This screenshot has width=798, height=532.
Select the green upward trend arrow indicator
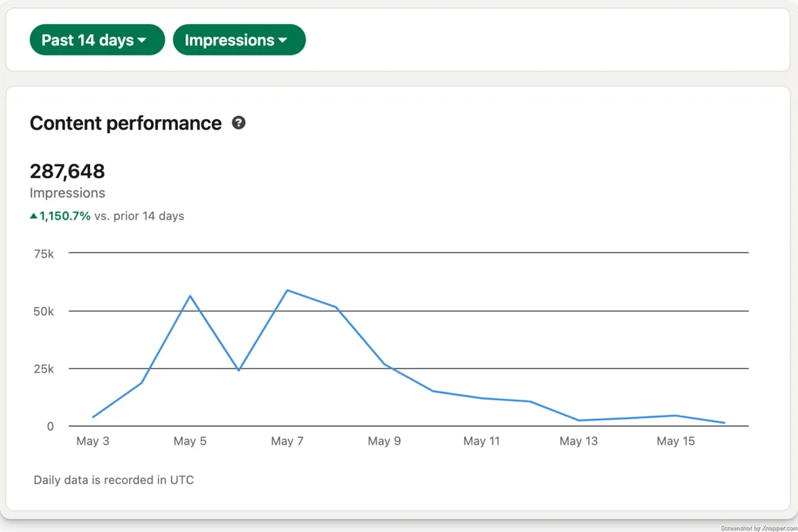pyautogui.click(x=33, y=215)
